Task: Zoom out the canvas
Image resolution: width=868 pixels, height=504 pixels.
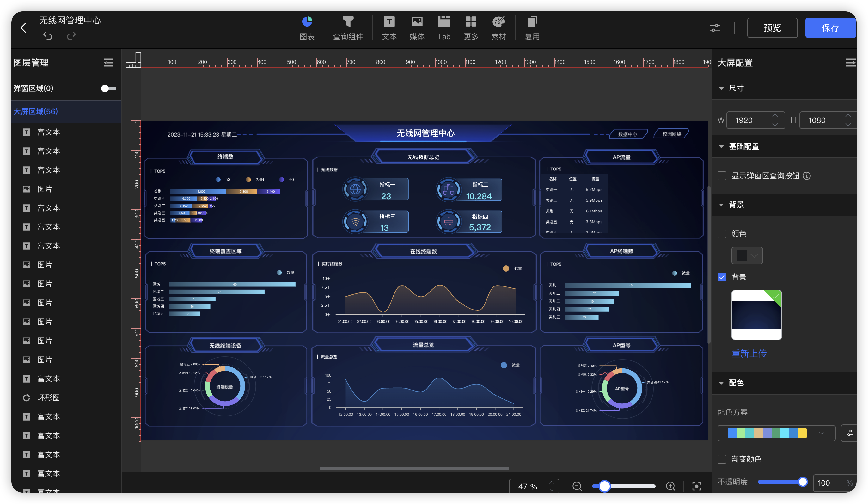Action: click(x=577, y=486)
